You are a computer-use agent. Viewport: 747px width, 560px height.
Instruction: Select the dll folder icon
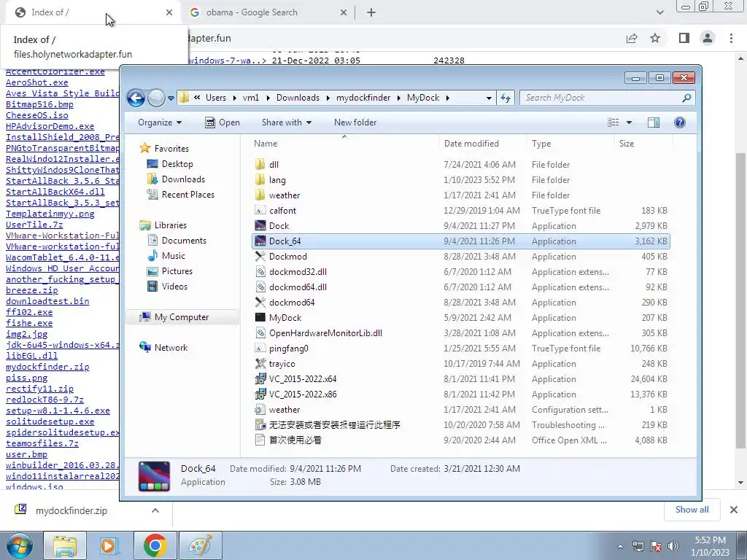(x=260, y=164)
